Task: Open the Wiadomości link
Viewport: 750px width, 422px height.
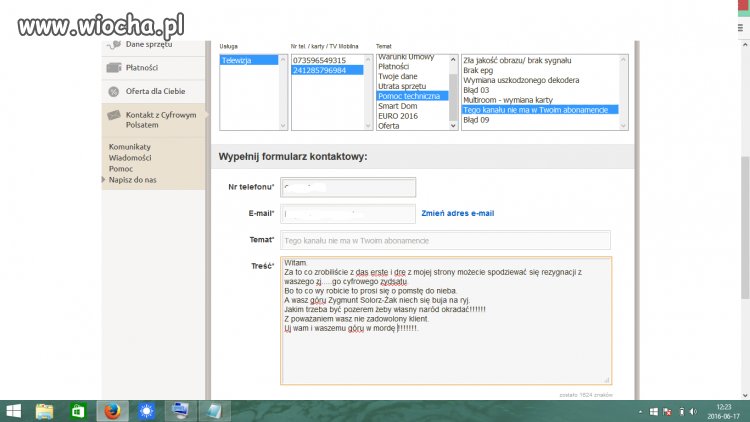Action: coord(130,157)
